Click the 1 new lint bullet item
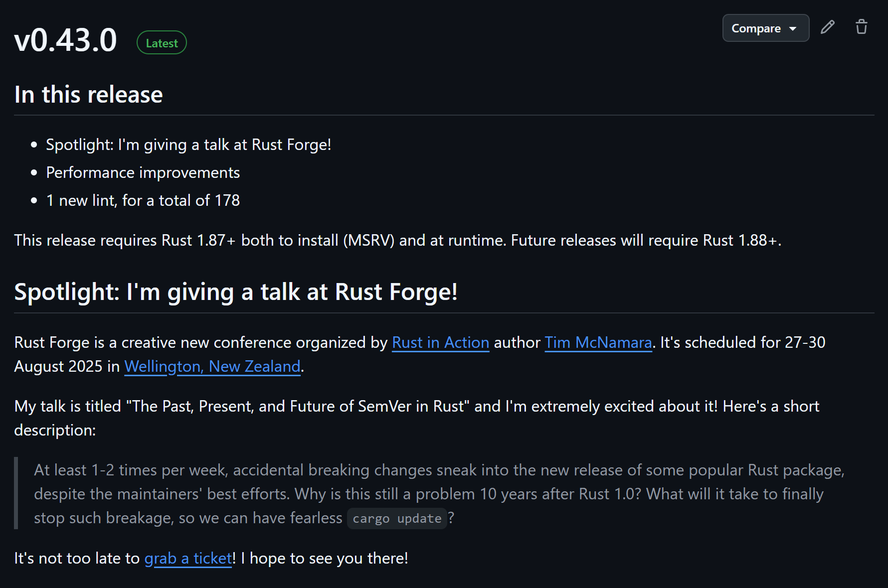The image size is (888, 588). click(143, 200)
